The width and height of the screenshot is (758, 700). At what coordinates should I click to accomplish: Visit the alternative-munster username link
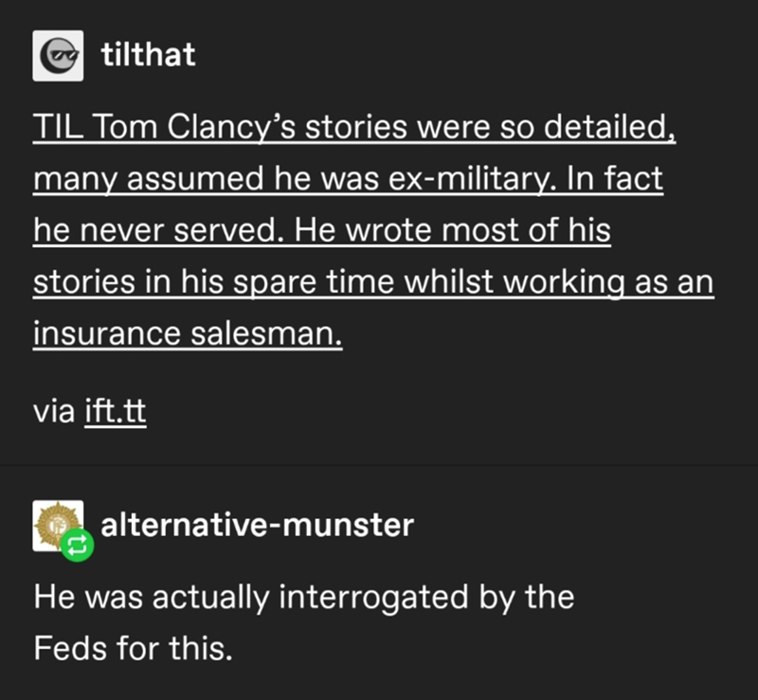click(257, 524)
